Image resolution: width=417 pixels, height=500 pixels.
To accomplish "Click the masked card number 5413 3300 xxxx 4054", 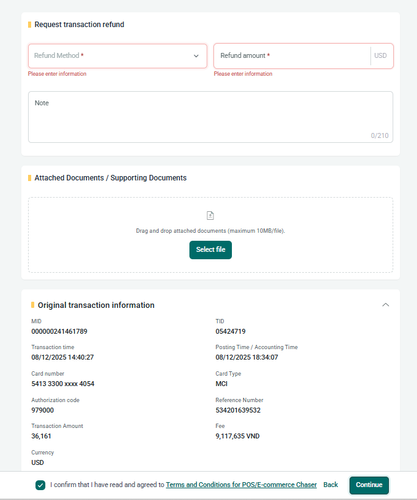I will (x=63, y=384).
